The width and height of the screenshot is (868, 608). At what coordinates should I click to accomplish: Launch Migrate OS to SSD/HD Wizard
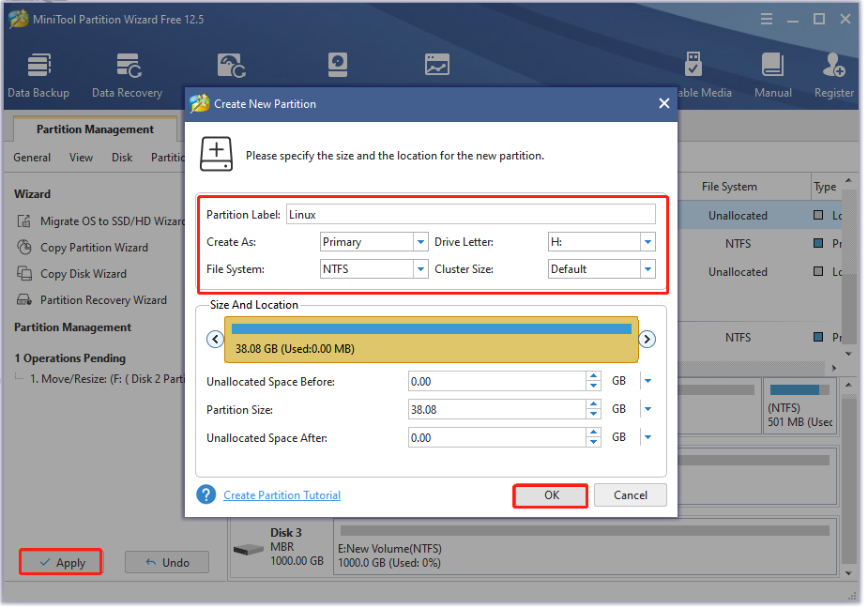(100, 222)
